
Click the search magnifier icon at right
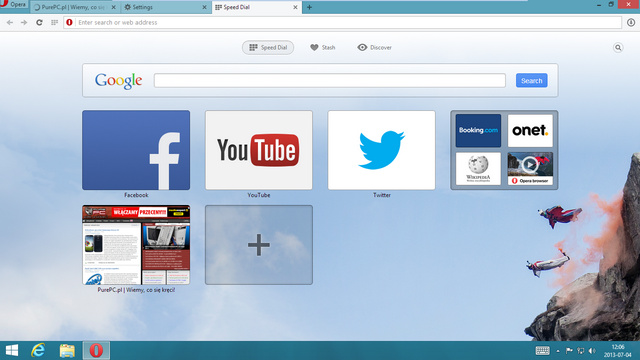[x=618, y=48]
